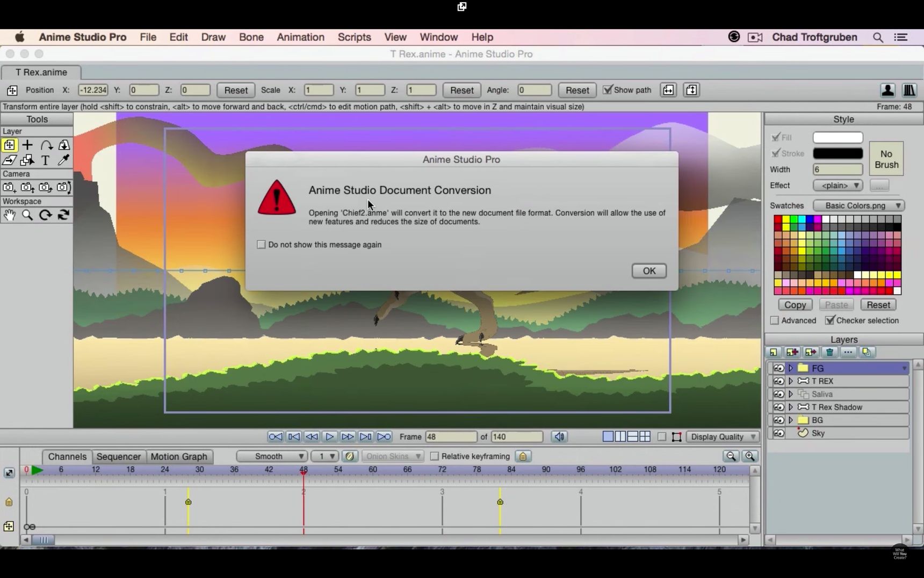Select the Eyedropper tool
The height and width of the screenshot is (578, 924).
[x=63, y=160]
